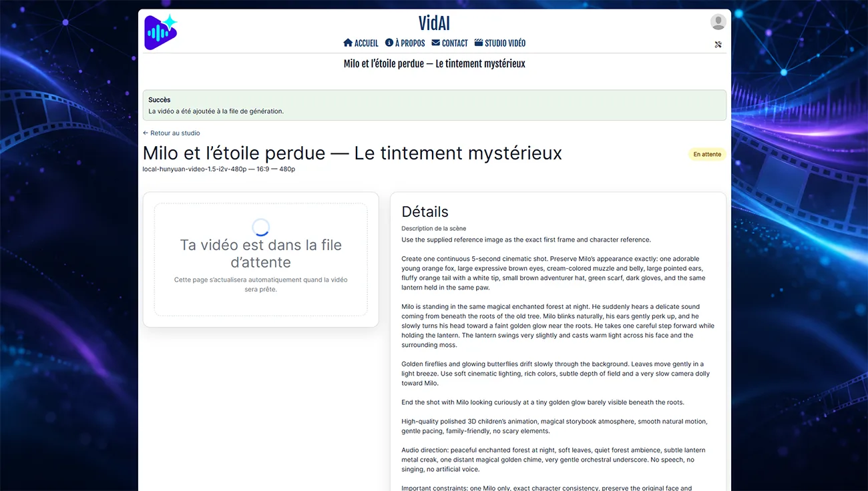Screen dimensions: 868x491
Task: Select the 'Description de la scène' label
Action: click(x=434, y=229)
